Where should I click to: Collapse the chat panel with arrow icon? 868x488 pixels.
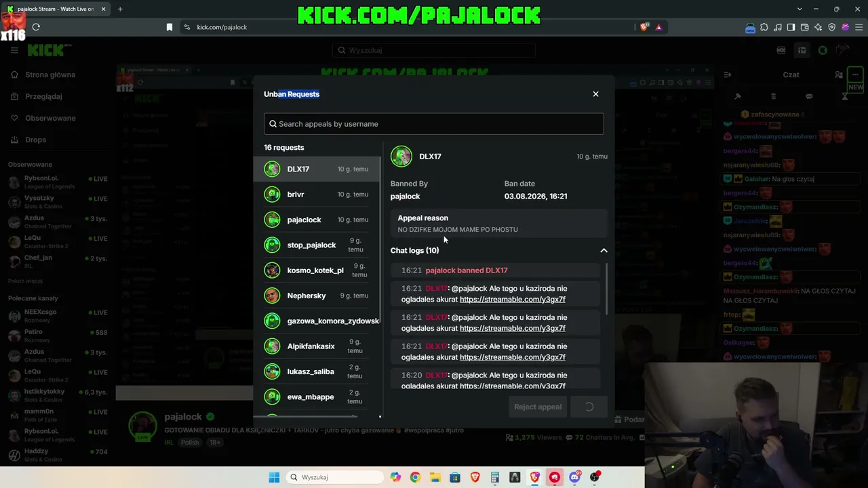point(727,75)
